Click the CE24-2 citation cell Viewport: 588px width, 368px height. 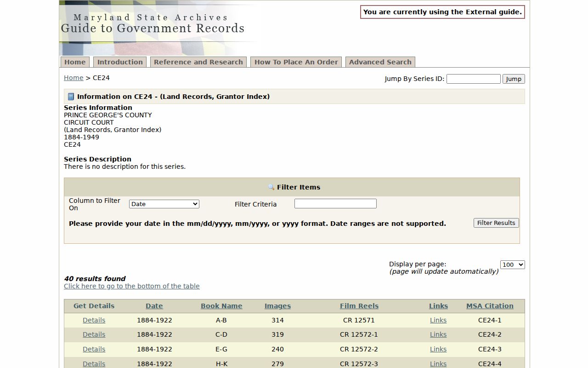coord(490,334)
